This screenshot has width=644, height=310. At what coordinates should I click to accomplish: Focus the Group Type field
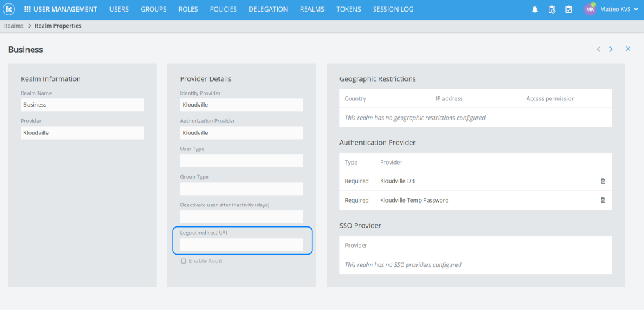241,188
